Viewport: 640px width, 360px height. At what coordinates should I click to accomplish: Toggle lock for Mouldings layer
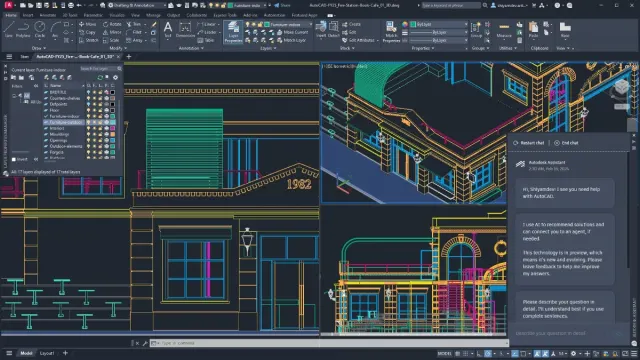(x=100, y=134)
